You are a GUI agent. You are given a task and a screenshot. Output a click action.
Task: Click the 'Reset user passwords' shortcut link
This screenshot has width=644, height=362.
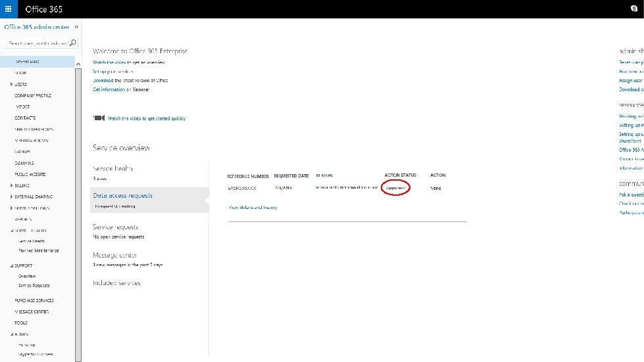point(632,62)
